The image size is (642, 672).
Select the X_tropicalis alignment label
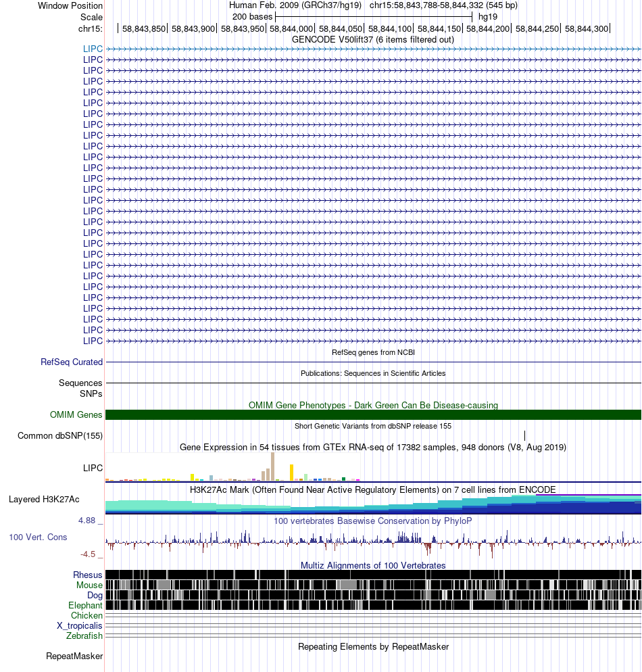[x=80, y=626]
